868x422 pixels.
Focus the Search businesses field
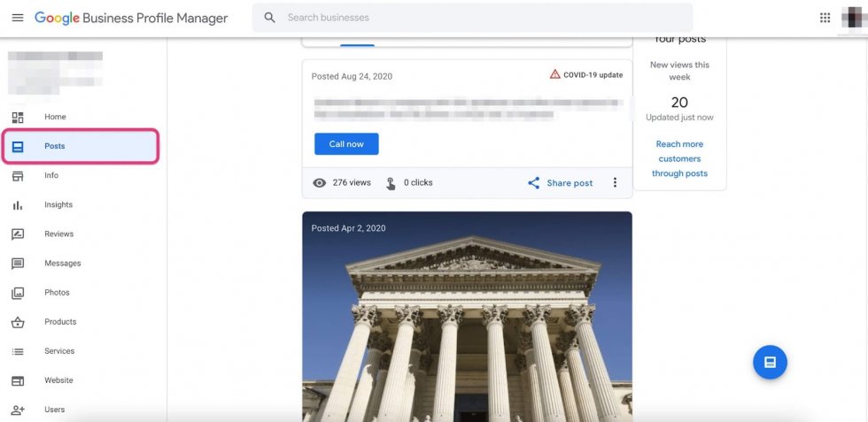(472, 18)
